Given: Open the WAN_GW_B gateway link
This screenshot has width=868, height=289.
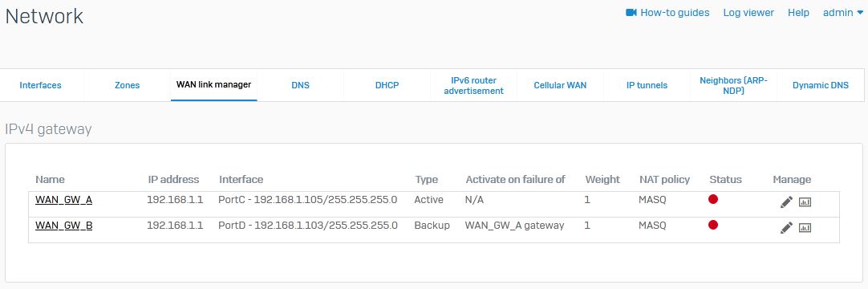Looking at the screenshot, I should [63, 226].
